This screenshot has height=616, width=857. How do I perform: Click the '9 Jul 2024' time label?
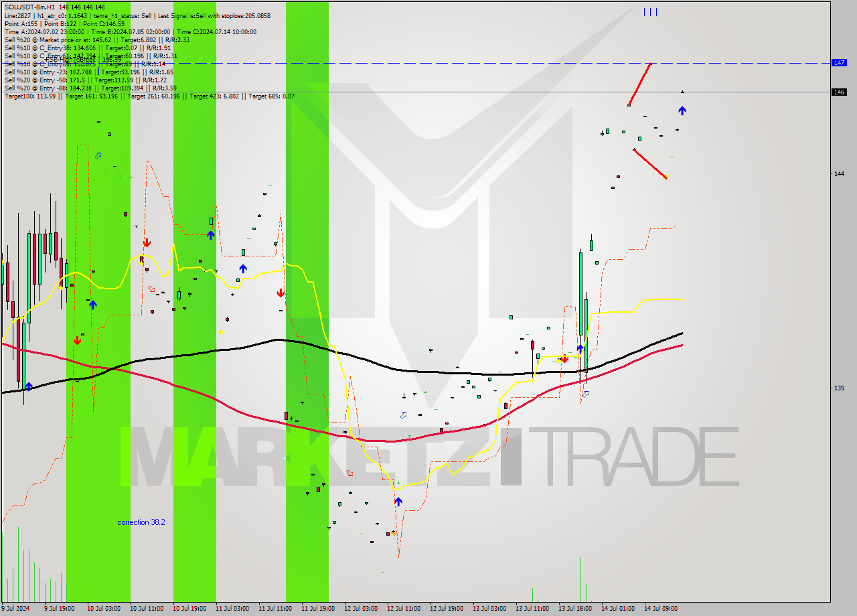pos(16,609)
